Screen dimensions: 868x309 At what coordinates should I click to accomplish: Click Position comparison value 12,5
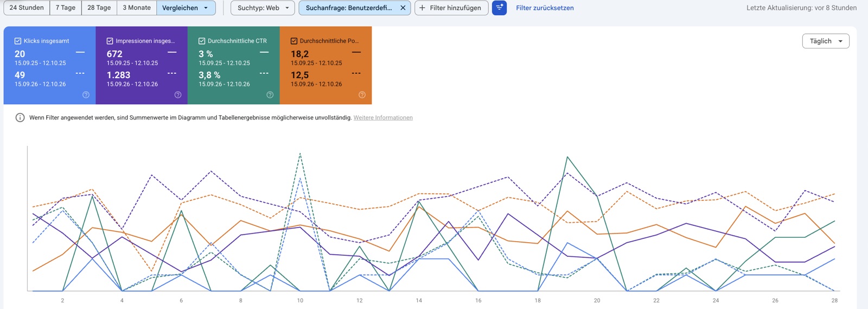[299, 75]
